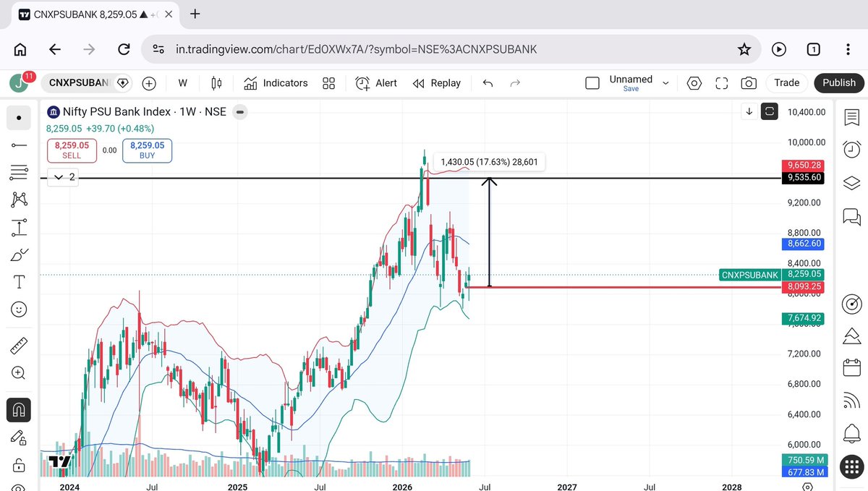Create an Alert
868x491 pixels.
click(x=376, y=83)
